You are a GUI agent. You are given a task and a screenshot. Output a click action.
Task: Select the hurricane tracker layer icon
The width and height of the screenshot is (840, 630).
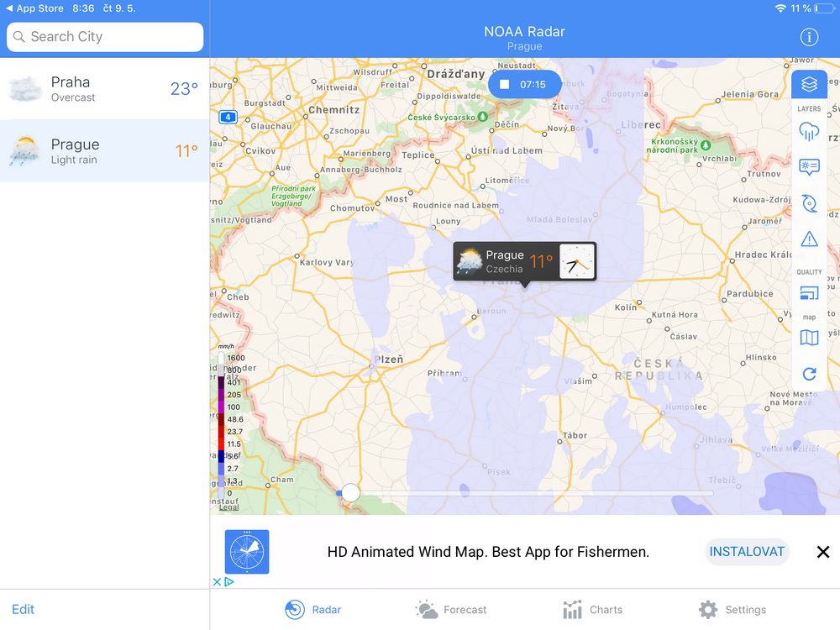point(809,203)
